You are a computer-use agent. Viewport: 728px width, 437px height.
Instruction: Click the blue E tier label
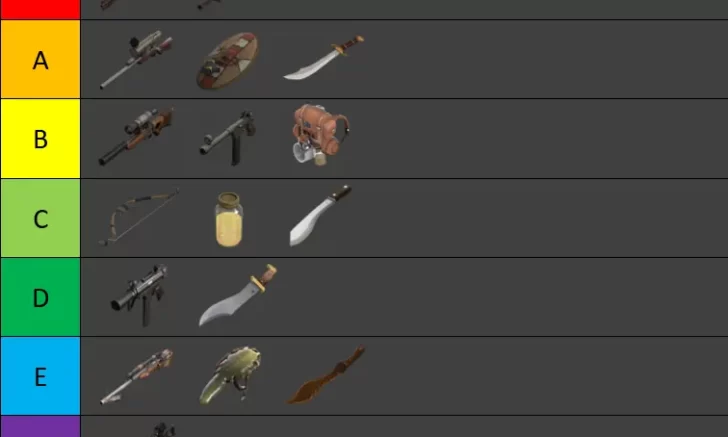point(40,376)
